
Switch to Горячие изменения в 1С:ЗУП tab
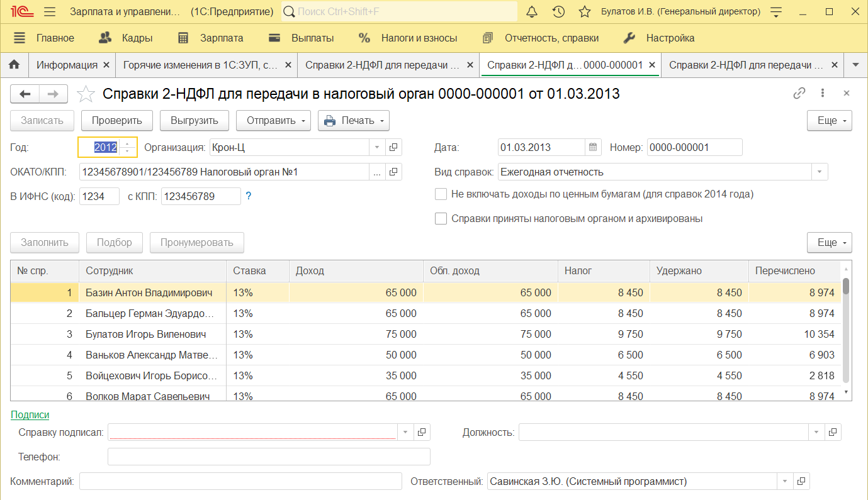coord(200,65)
